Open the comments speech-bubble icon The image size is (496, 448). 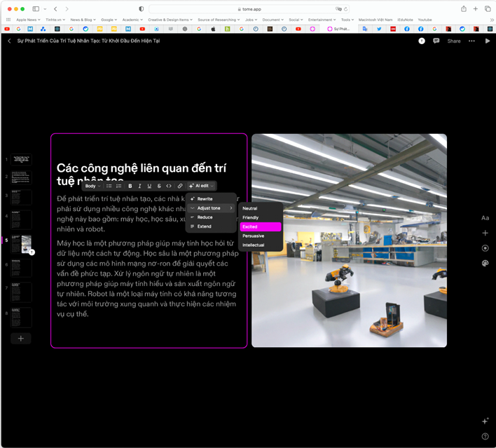pos(436,41)
